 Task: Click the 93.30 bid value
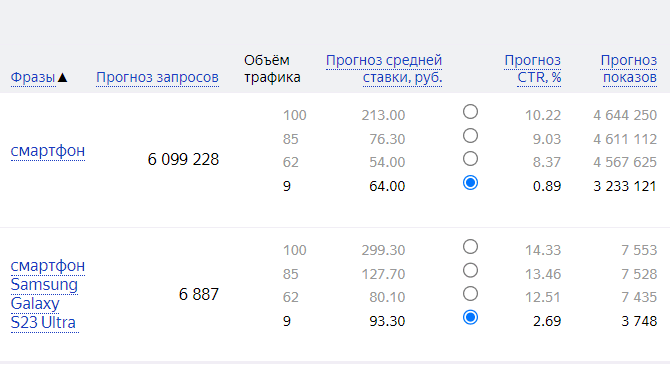(387, 321)
